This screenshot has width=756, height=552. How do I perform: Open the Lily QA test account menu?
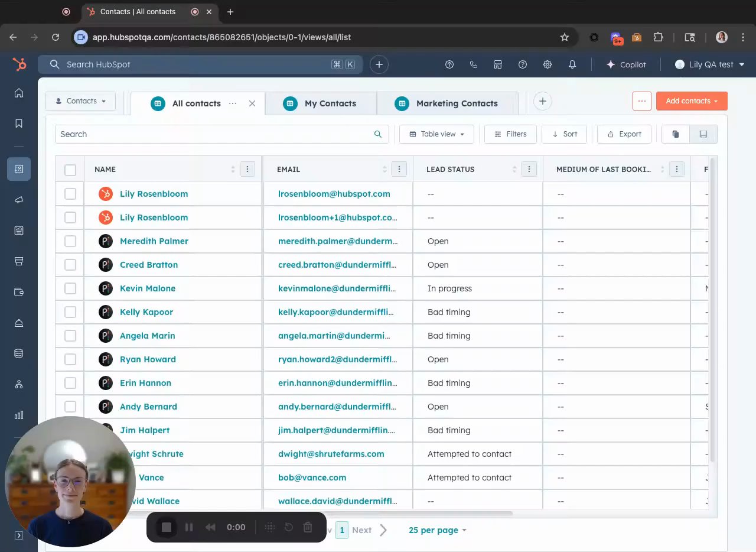pos(709,64)
